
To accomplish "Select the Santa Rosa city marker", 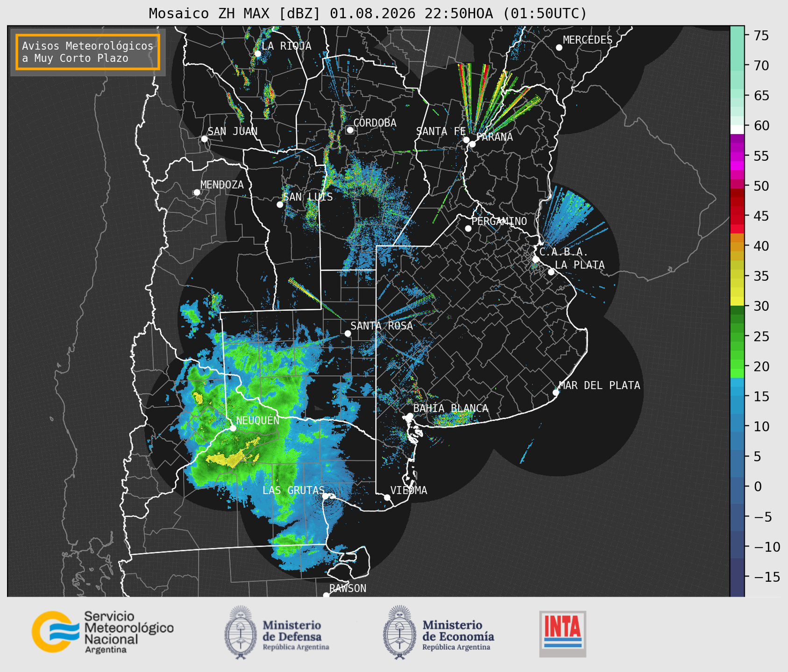I will click(348, 333).
